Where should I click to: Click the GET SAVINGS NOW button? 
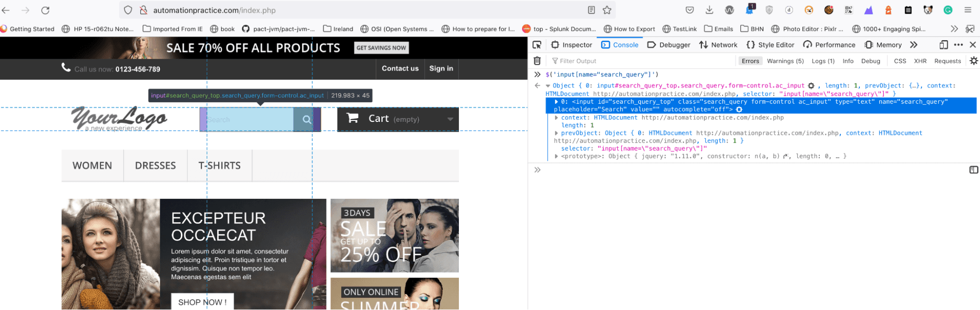(381, 48)
